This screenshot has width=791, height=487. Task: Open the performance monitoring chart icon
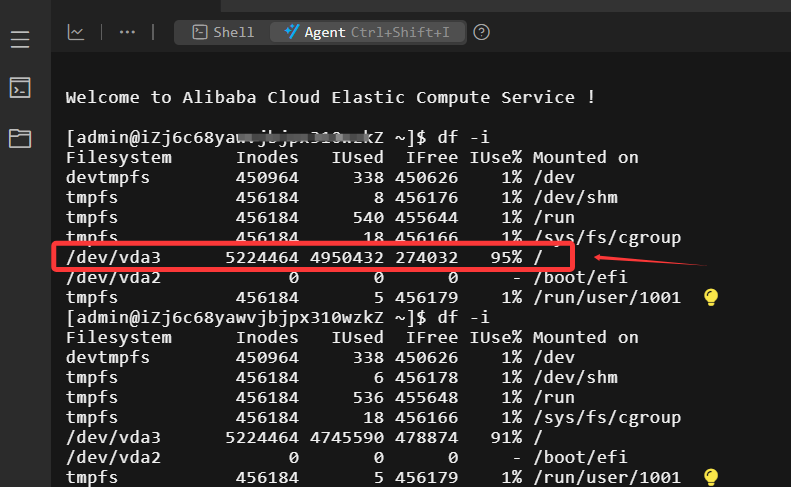pyautogui.click(x=76, y=32)
